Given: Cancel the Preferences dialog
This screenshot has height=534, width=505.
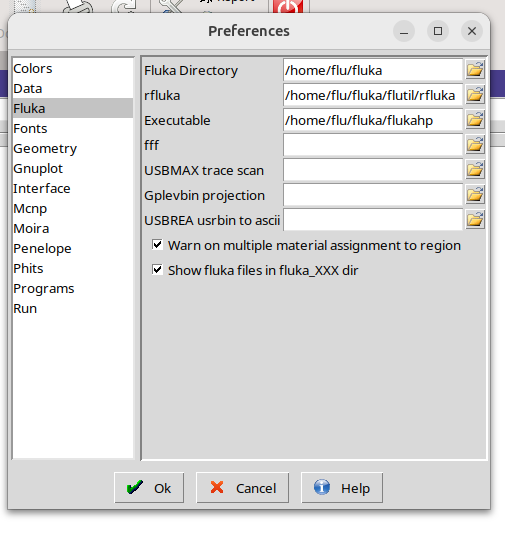Looking at the screenshot, I should point(242,488).
